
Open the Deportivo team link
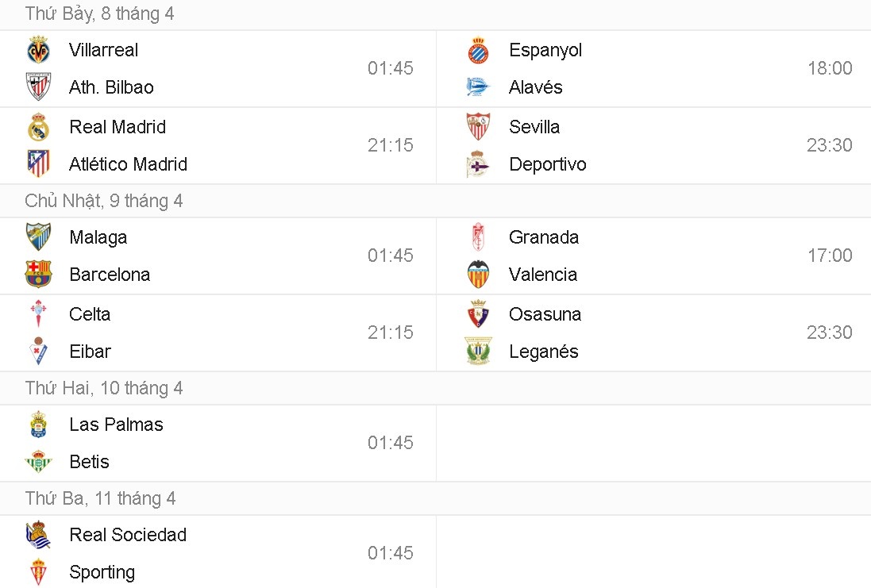(548, 164)
